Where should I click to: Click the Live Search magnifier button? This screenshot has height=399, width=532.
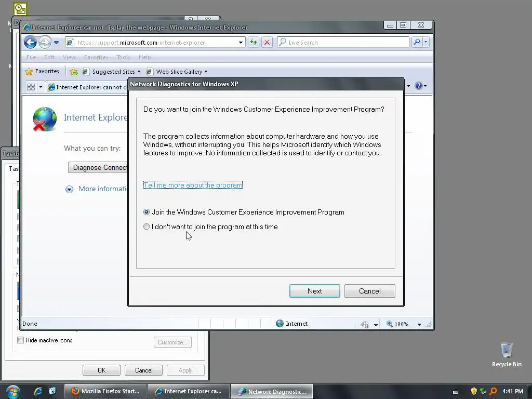pyautogui.click(x=417, y=42)
